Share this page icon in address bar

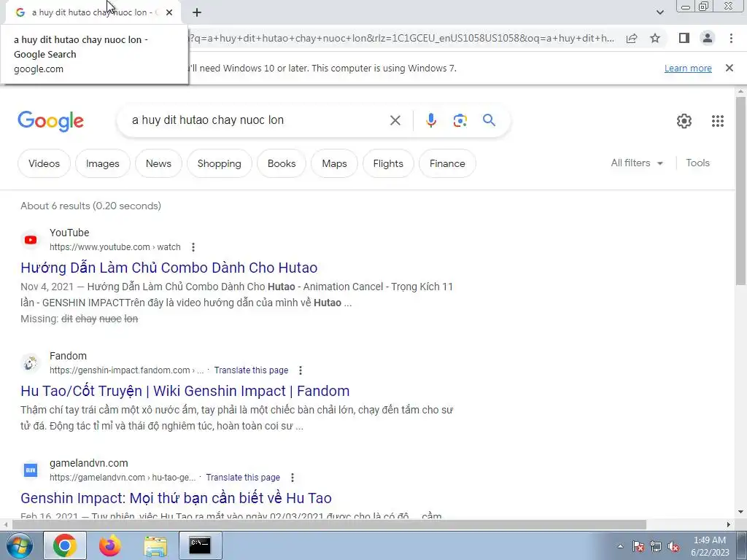632,39
